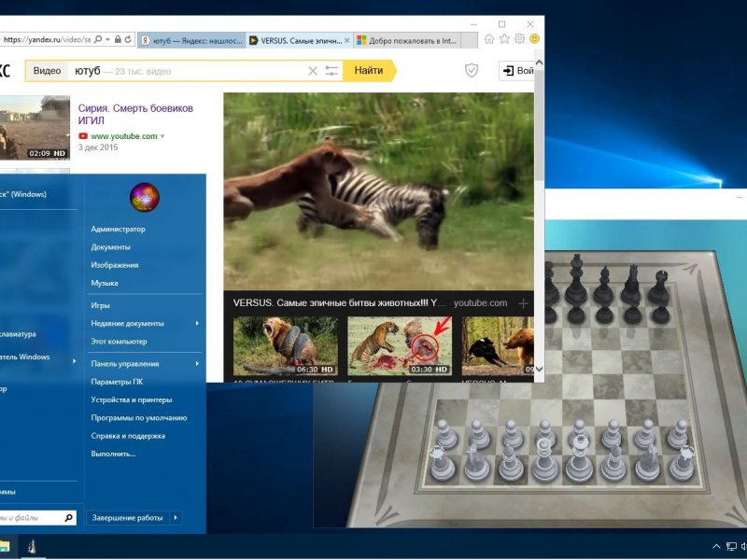Open "Игры" from the Start menu

pos(101,306)
